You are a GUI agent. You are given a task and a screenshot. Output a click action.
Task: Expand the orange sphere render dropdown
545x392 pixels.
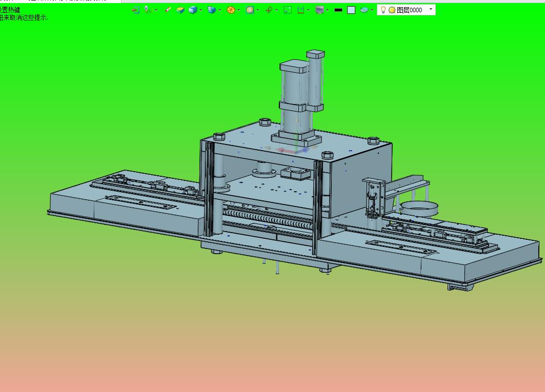(238, 10)
